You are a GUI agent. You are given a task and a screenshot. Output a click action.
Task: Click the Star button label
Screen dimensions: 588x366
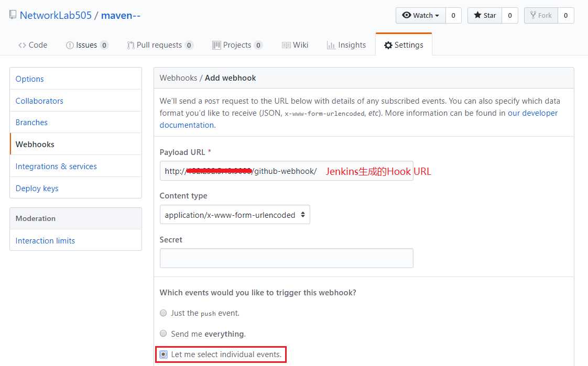point(489,15)
